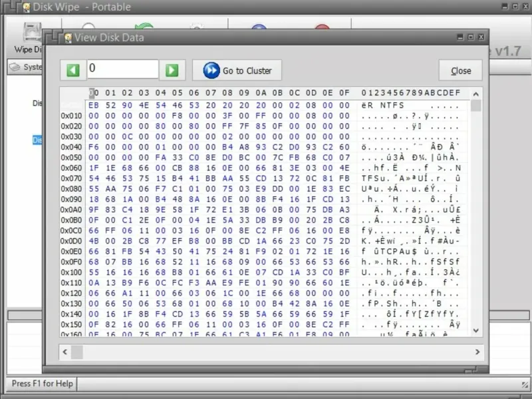This screenshot has width=532, height=399.
Task: Minimize the Disk Wipe main window
Action: click(505, 6)
